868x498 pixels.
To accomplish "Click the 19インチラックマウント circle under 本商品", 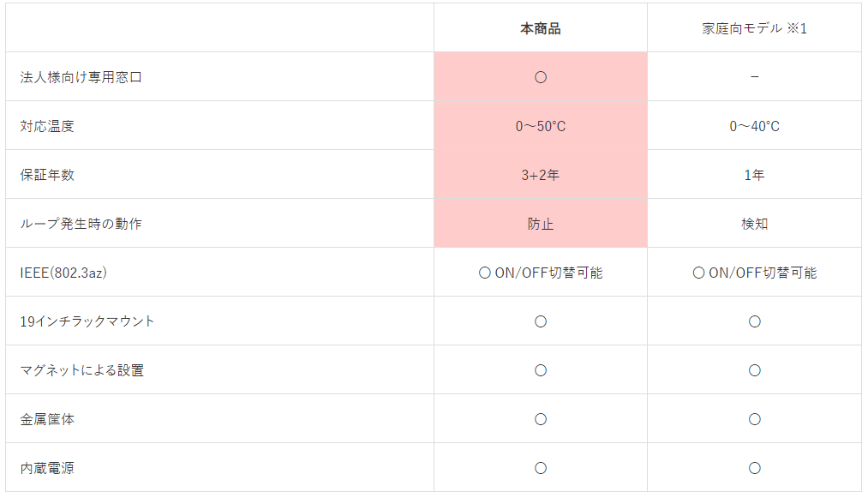I will (x=541, y=321).
